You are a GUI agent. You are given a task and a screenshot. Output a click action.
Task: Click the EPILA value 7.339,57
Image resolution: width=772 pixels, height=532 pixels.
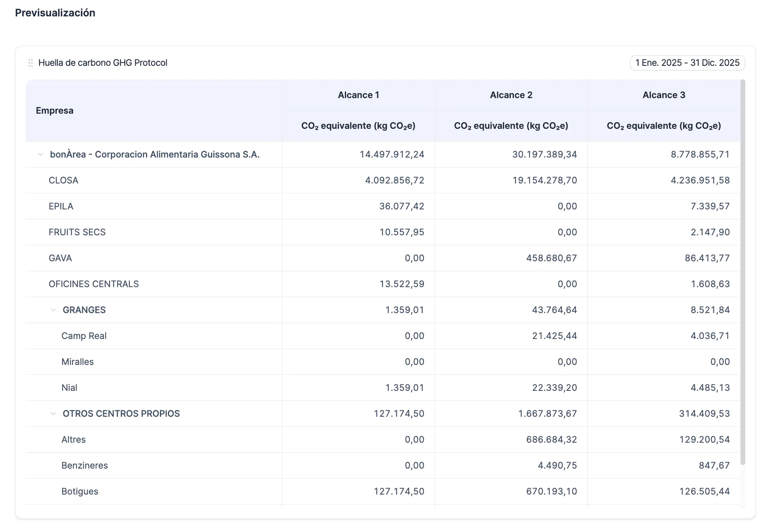point(710,206)
